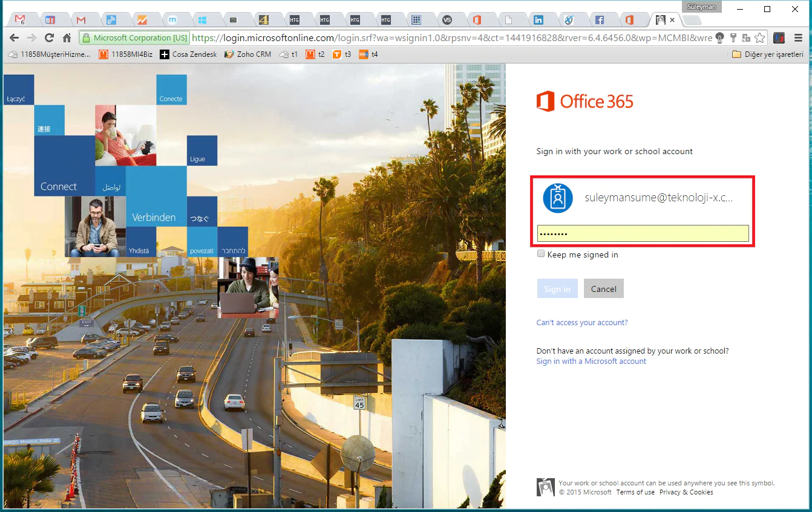Reload the page with the refresh icon
Viewport: 812px width, 512px height.
pyautogui.click(x=49, y=37)
